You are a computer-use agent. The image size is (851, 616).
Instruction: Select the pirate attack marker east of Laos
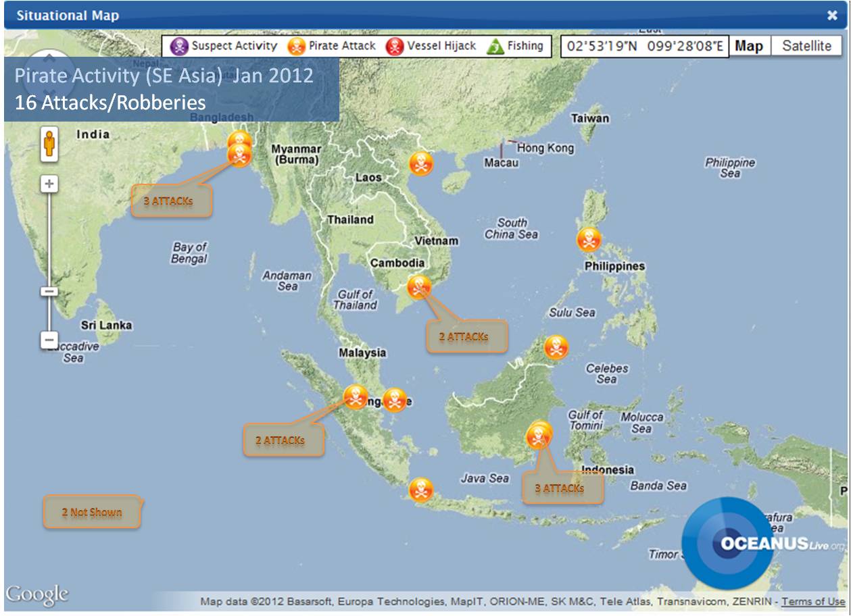click(x=421, y=163)
